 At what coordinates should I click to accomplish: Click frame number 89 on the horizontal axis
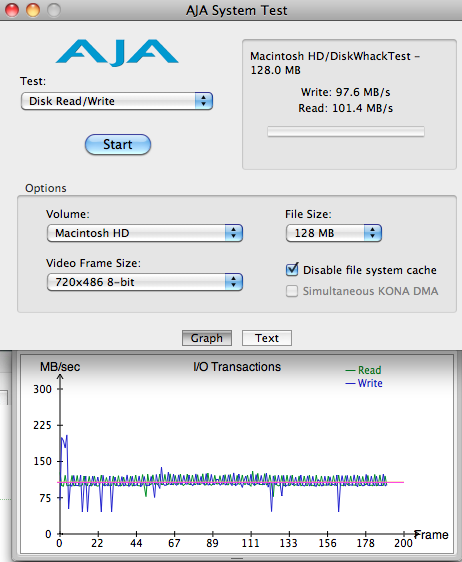click(212, 543)
